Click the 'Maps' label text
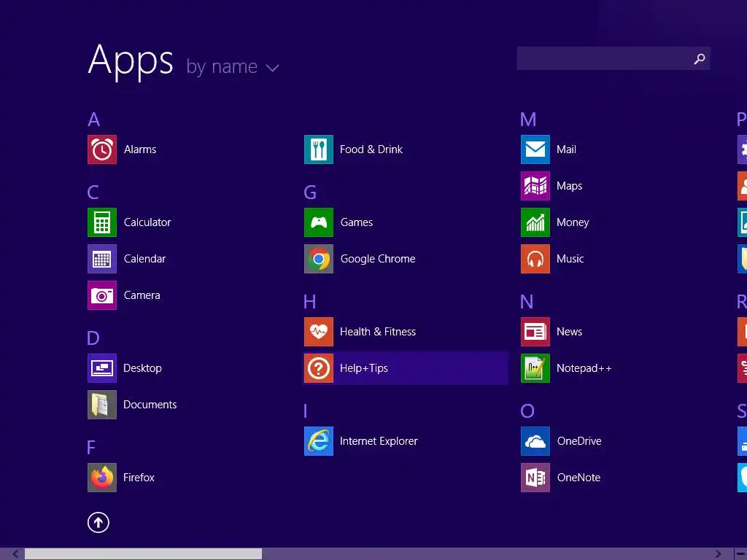This screenshot has width=747, height=560. pyautogui.click(x=569, y=186)
